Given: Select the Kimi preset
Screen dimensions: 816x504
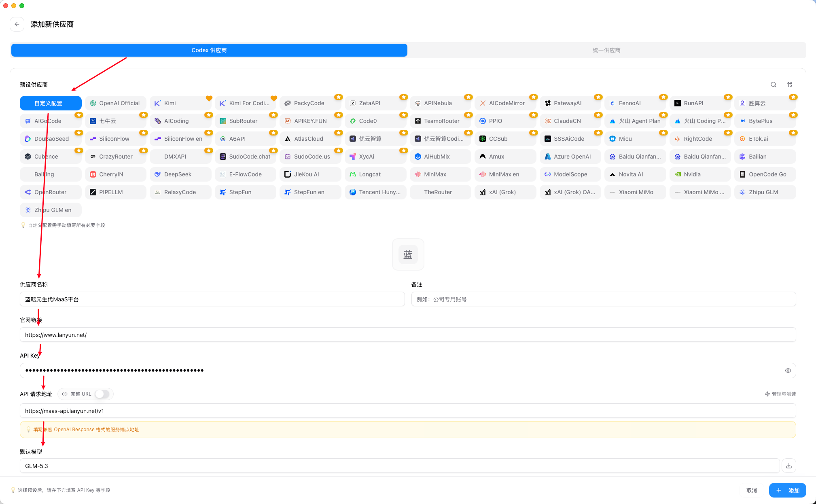Looking at the screenshot, I should tap(180, 103).
